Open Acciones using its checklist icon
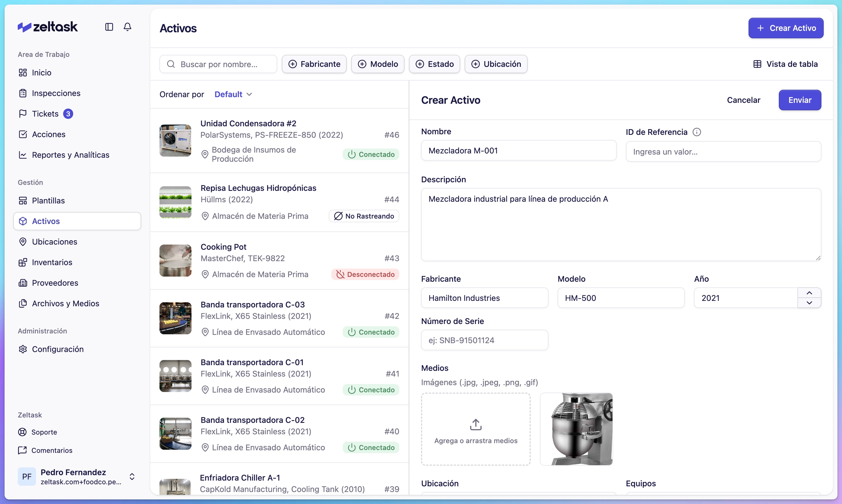 point(23,134)
